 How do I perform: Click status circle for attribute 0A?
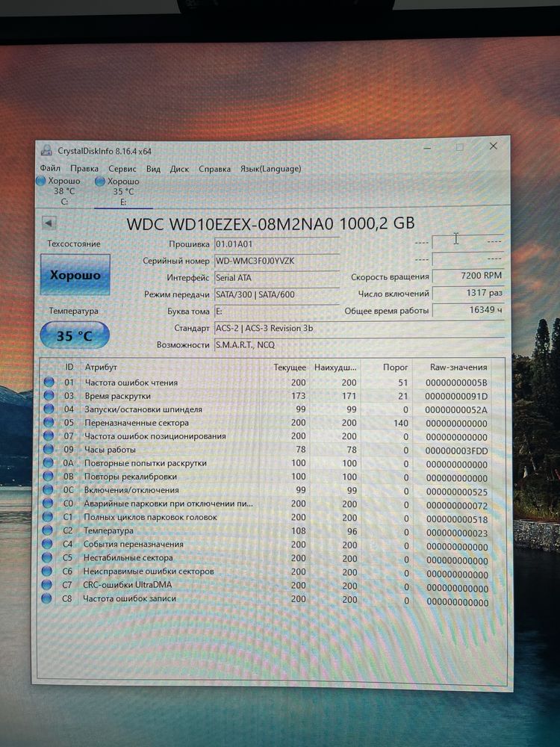(48, 462)
